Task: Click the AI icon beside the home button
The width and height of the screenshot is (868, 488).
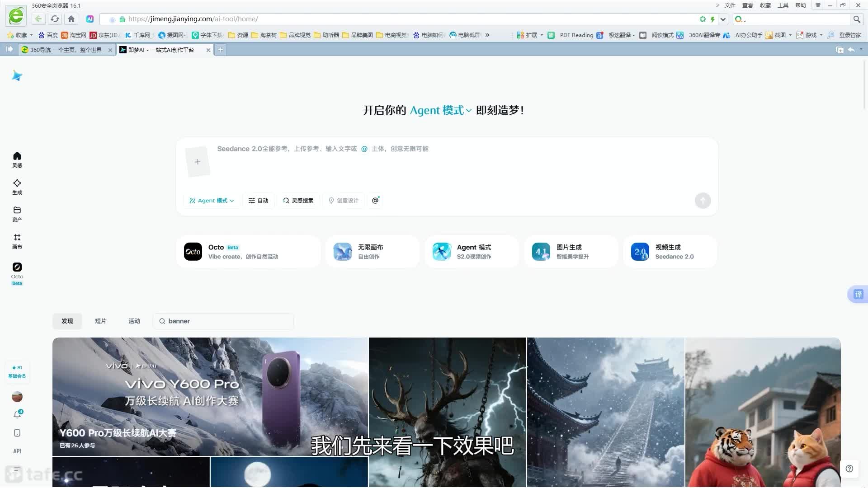Action: click(x=90, y=19)
